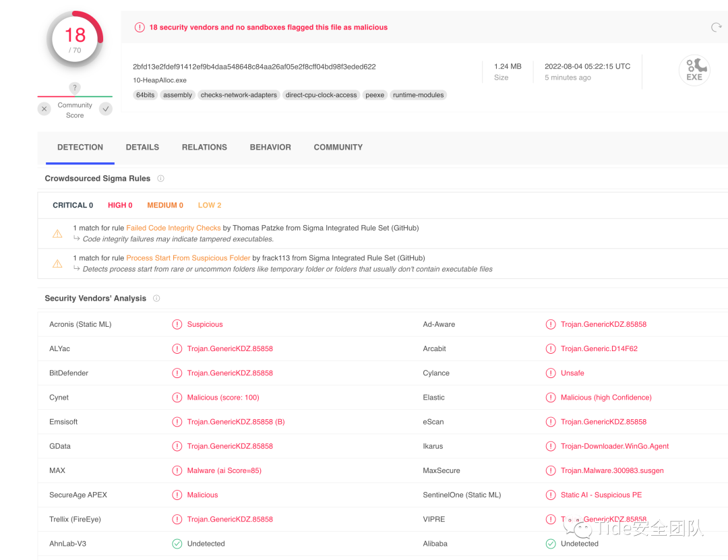This screenshot has height=560, width=728.
Task: Click alert icon in Emsisoft row
Action: click(177, 422)
